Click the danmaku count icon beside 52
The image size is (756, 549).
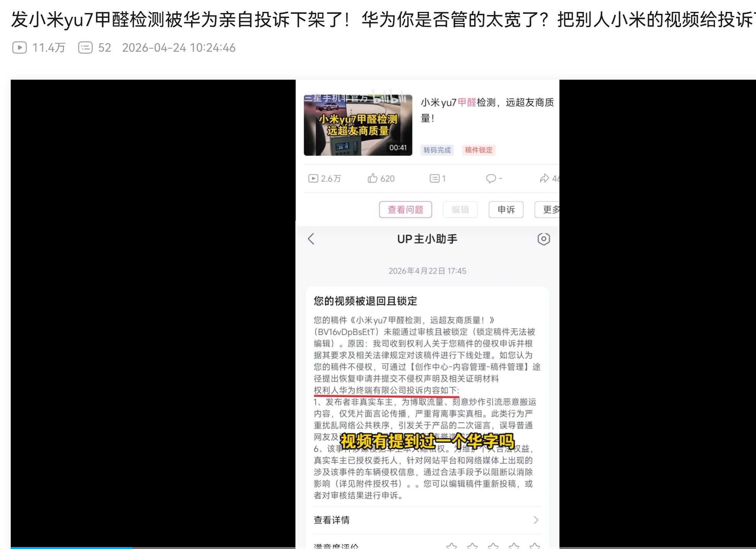85,48
